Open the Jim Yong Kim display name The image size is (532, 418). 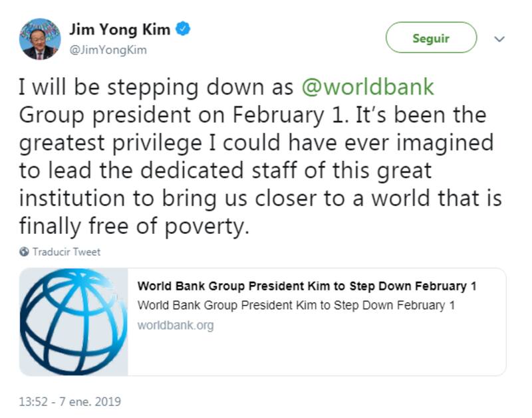[x=120, y=30]
